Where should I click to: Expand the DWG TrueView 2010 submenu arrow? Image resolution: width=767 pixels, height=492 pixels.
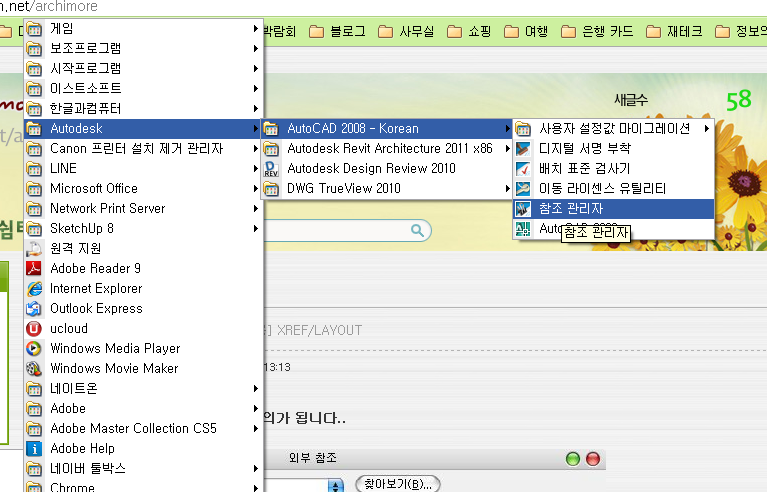pyautogui.click(x=508, y=188)
